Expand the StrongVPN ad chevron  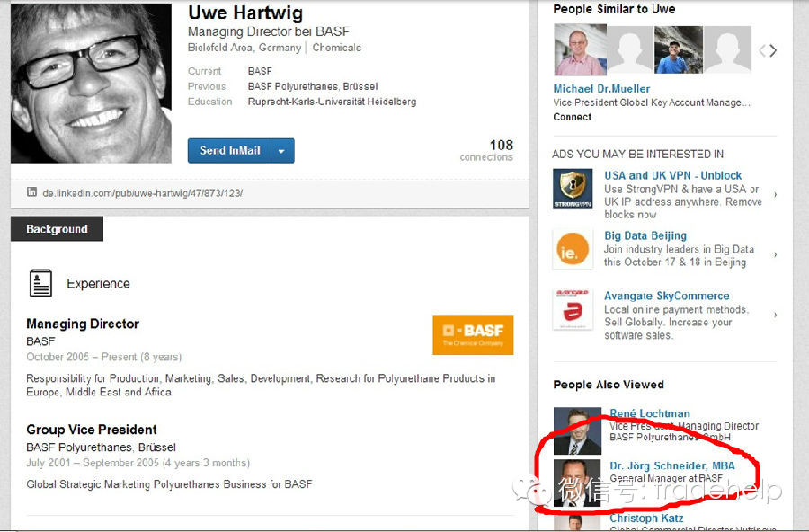coord(775,194)
